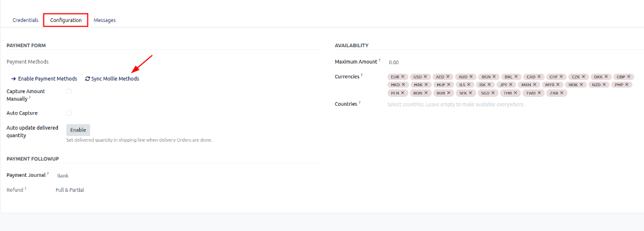Open the Configuration tab

click(x=65, y=20)
